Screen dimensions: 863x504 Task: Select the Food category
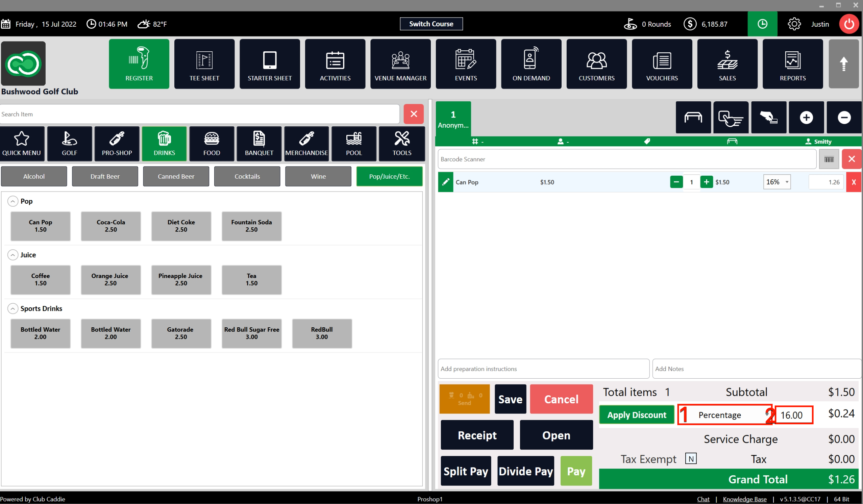pos(212,144)
